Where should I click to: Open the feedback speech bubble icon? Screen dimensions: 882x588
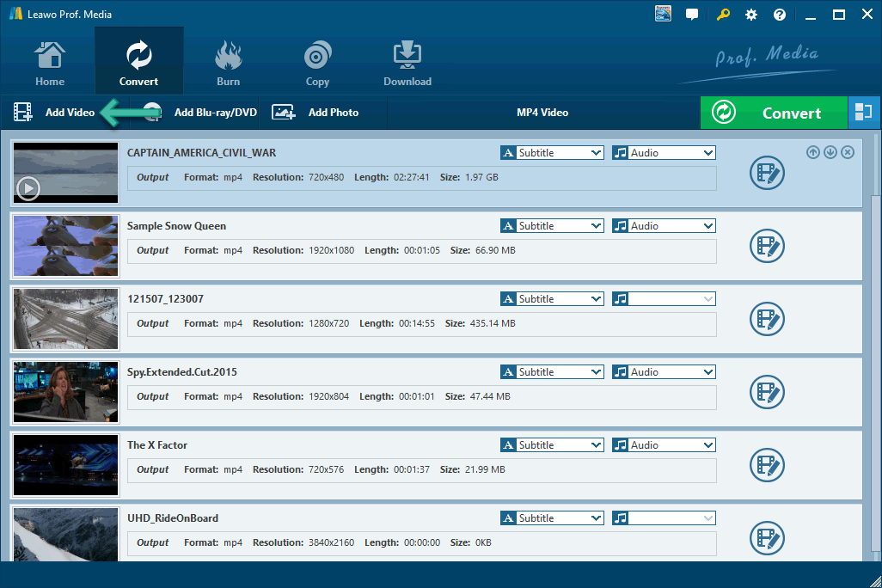(692, 15)
